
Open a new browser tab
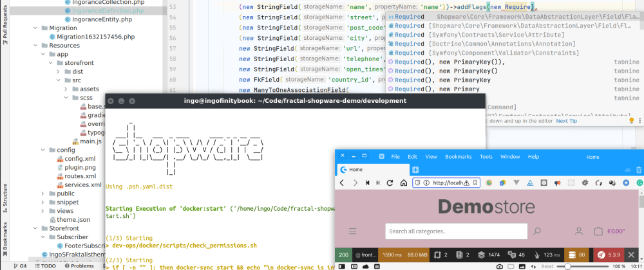tap(415, 170)
